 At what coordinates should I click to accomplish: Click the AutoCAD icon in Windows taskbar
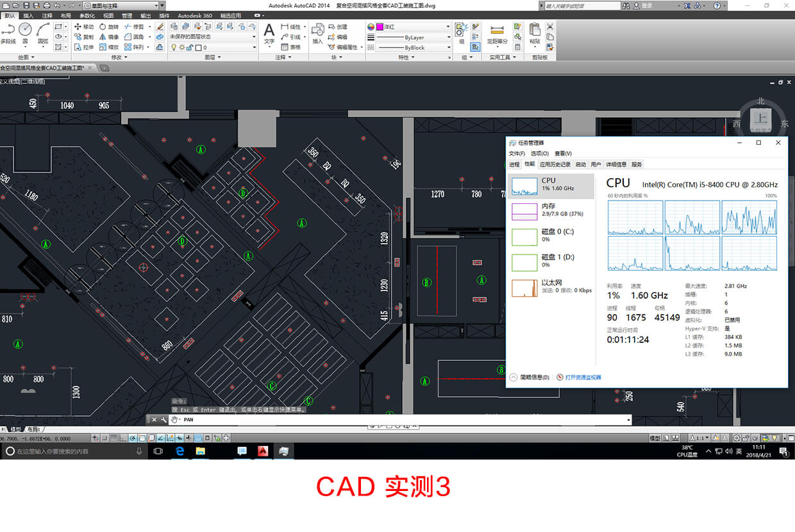point(262,451)
